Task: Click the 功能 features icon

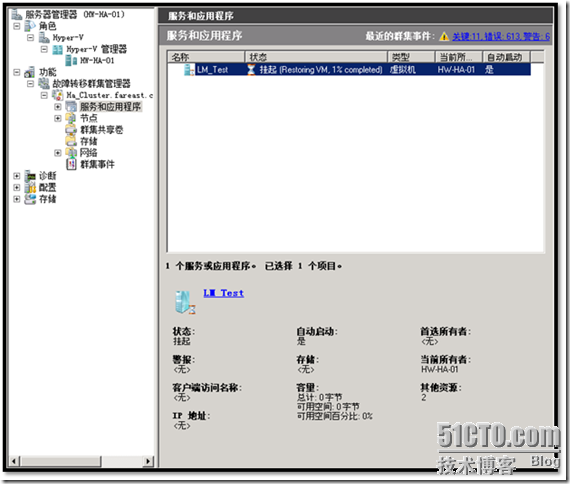Action: coord(30,72)
